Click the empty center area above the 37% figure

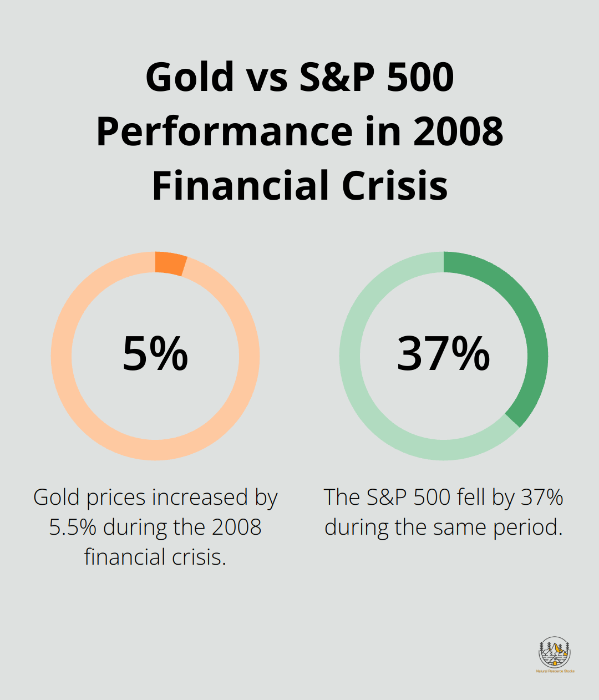pos(444,302)
